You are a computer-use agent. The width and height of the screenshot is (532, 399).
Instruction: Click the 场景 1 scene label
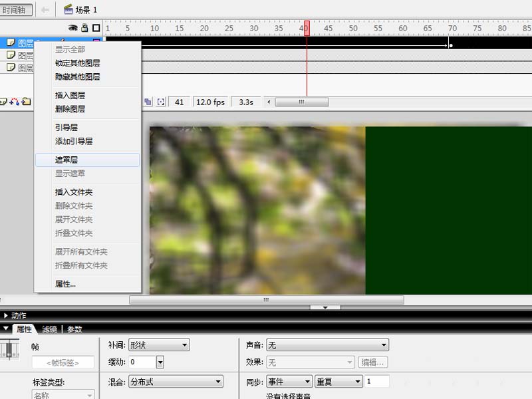tap(86, 10)
